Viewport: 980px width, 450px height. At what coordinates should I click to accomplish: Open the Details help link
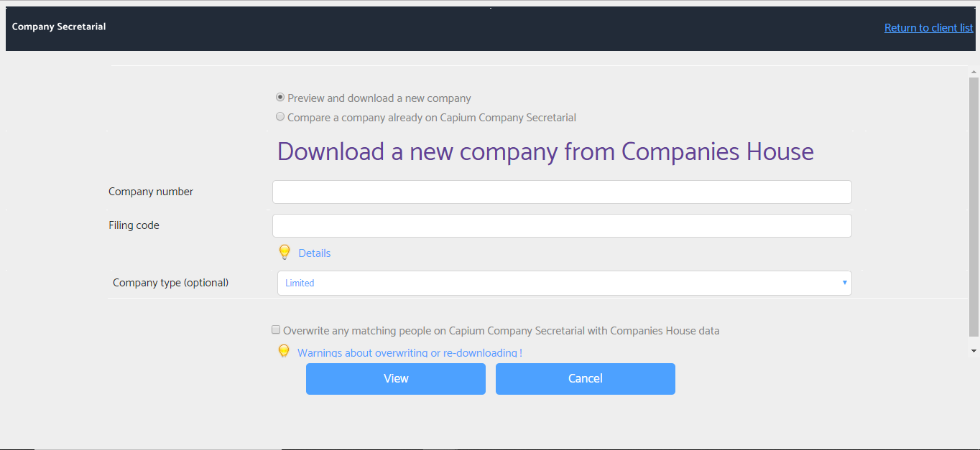click(315, 253)
